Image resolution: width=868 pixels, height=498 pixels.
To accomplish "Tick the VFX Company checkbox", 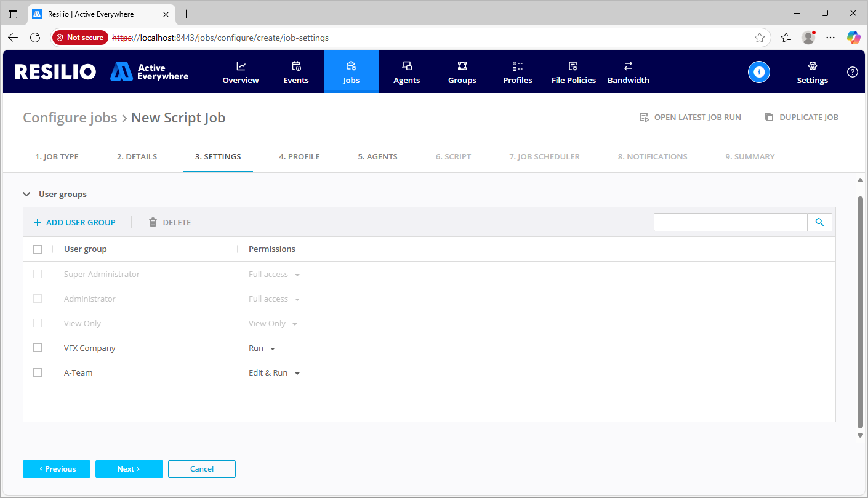I will click(38, 348).
